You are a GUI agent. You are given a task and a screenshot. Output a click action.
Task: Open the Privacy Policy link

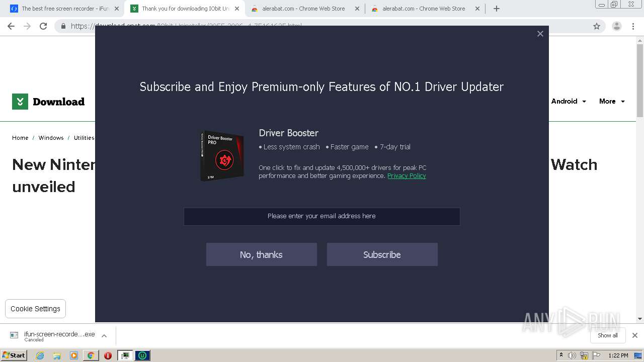tap(407, 176)
